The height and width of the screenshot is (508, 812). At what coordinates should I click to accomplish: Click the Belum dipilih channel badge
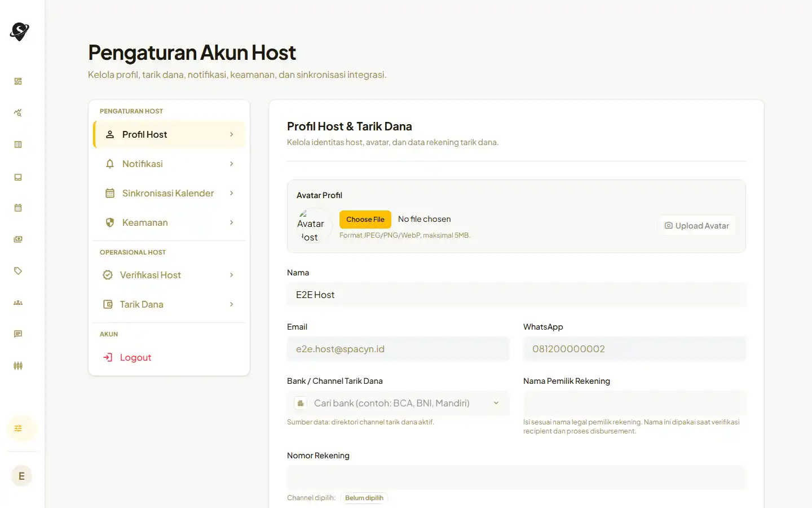tap(364, 498)
